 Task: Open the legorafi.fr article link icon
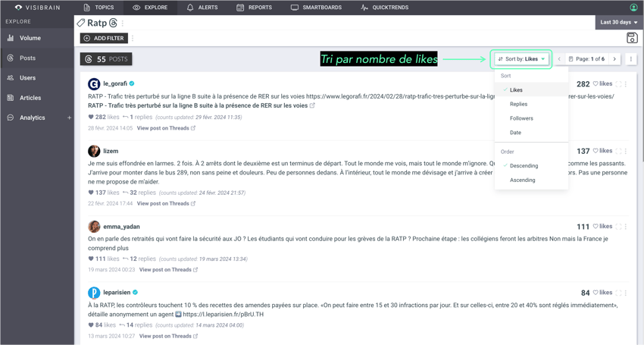point(312,105)
